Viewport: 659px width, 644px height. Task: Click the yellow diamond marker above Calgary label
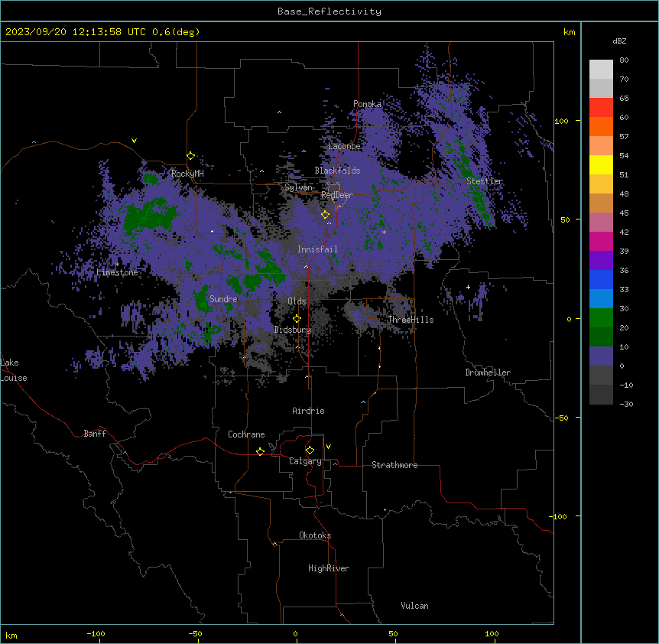point(310,450)
